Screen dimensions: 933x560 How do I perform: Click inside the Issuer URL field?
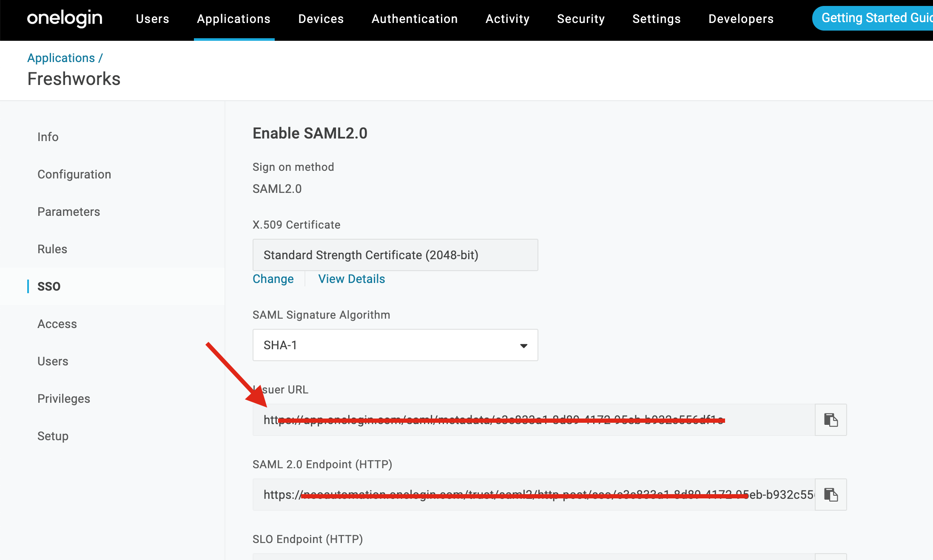pyautogui.click(x=532, y=420)
